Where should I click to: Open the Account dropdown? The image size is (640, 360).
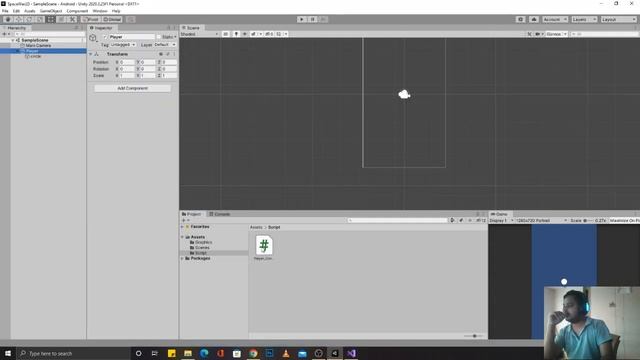click(555, 19)
